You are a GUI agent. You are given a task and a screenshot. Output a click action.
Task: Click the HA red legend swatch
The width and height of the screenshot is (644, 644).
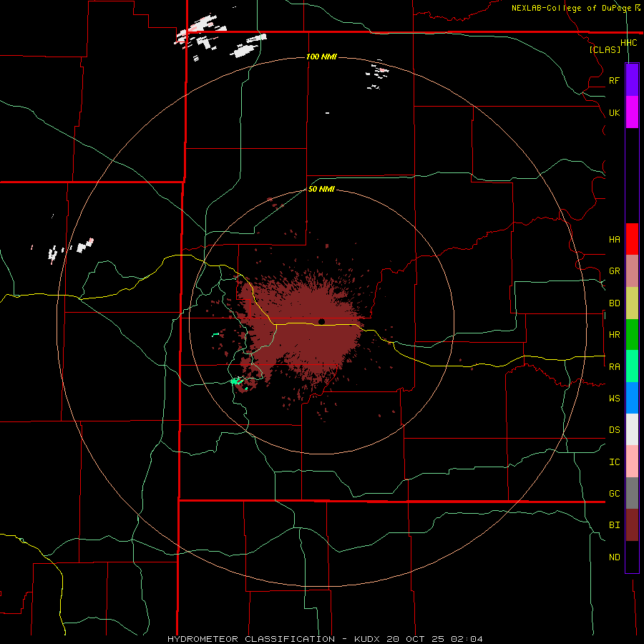pos(632,239)
